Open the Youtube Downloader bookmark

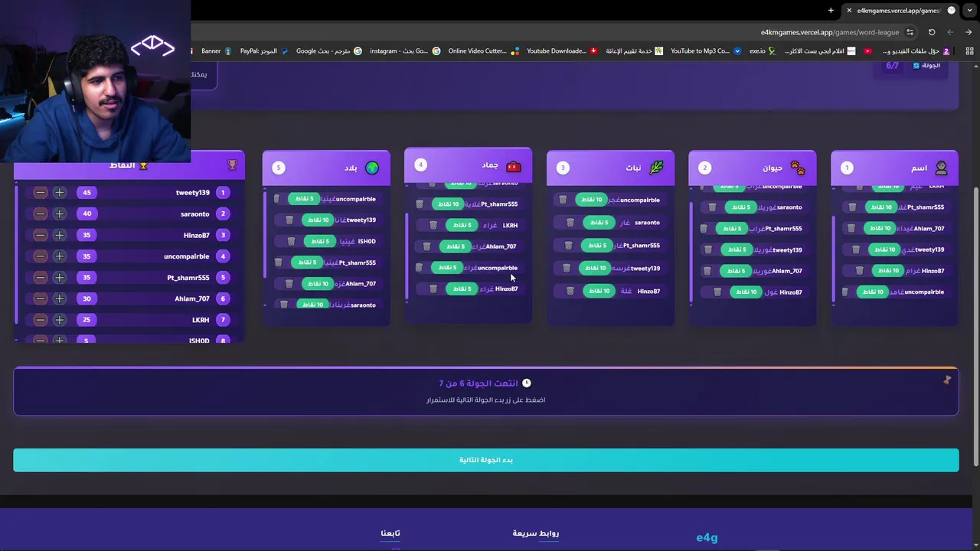[562, 51]
